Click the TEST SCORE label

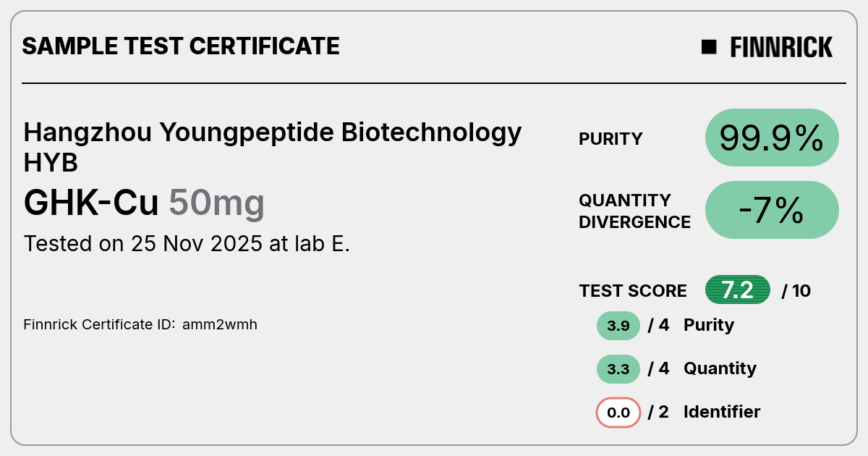633,291
